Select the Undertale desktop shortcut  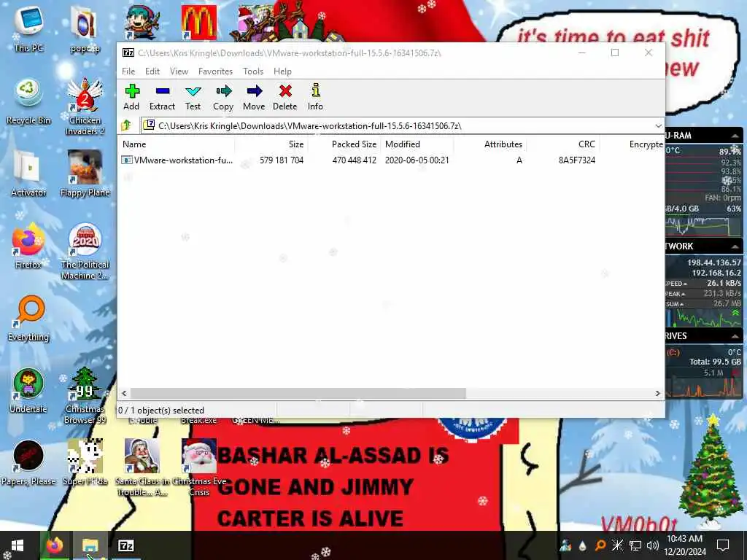click(28, 391)
